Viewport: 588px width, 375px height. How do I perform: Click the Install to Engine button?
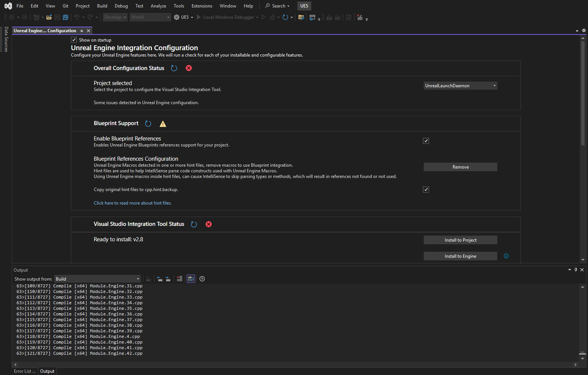click(460, 256)
